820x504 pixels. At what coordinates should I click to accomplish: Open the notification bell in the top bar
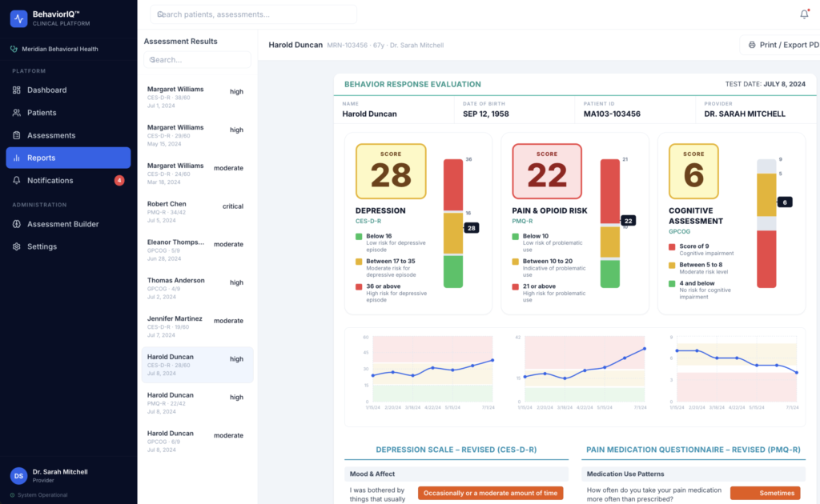tap(804, 14)
